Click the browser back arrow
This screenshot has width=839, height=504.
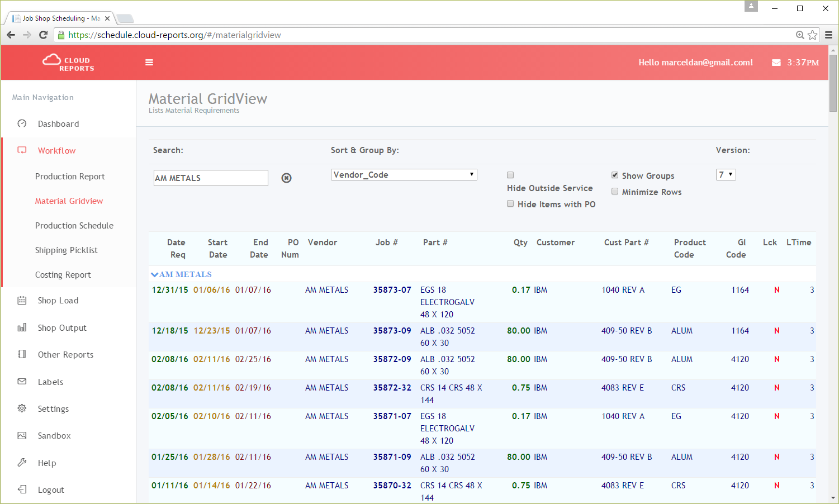click(11, 35)
